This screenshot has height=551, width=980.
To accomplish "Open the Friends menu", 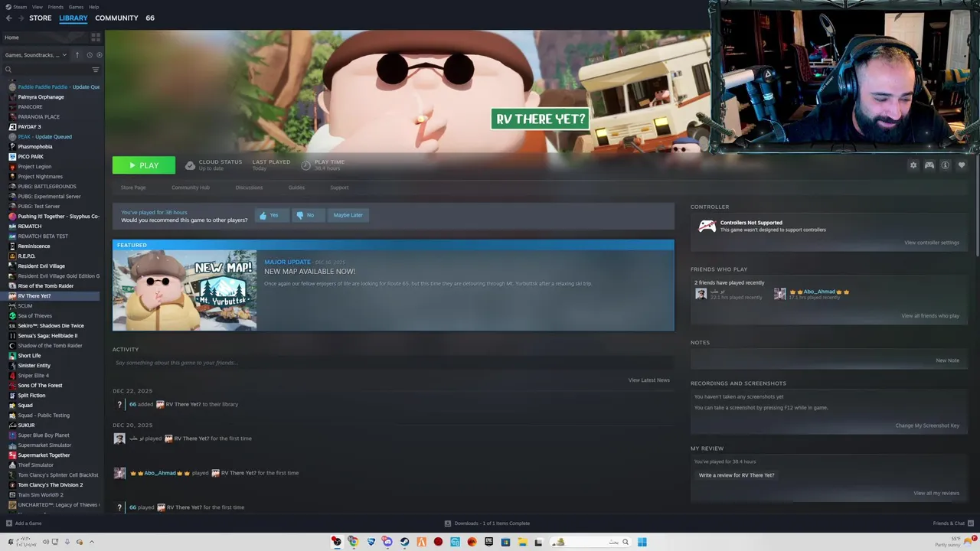I will coord(56,7).
